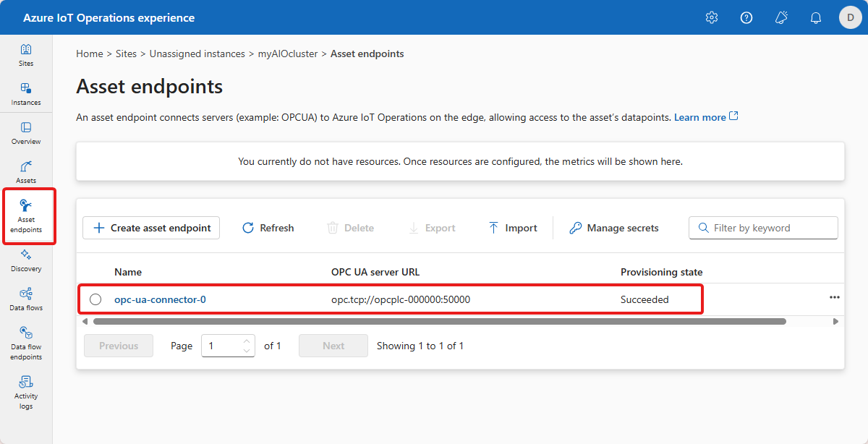Click the Export toolbar button
Screen dimensions: 868x444
pos(431,228)
